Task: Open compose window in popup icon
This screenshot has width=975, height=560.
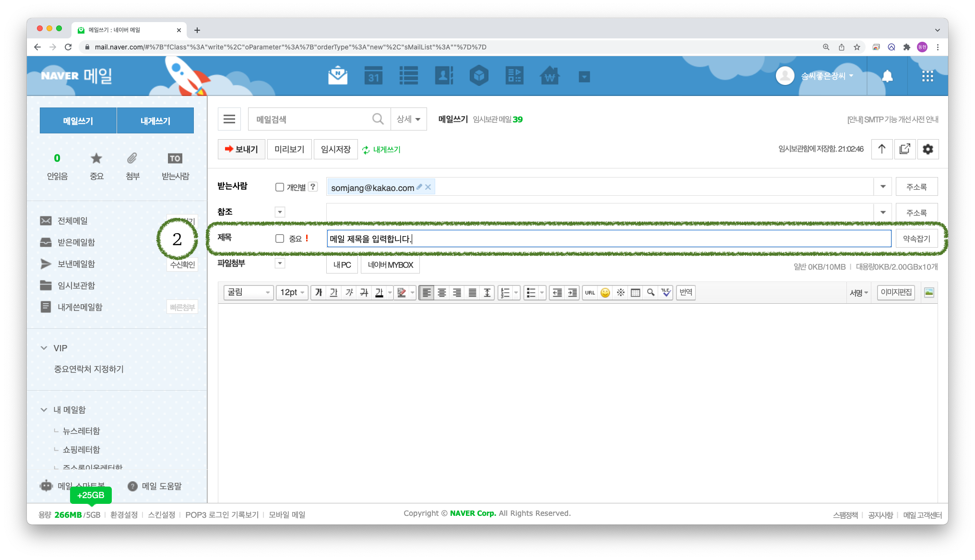Action: coord(904,149)
